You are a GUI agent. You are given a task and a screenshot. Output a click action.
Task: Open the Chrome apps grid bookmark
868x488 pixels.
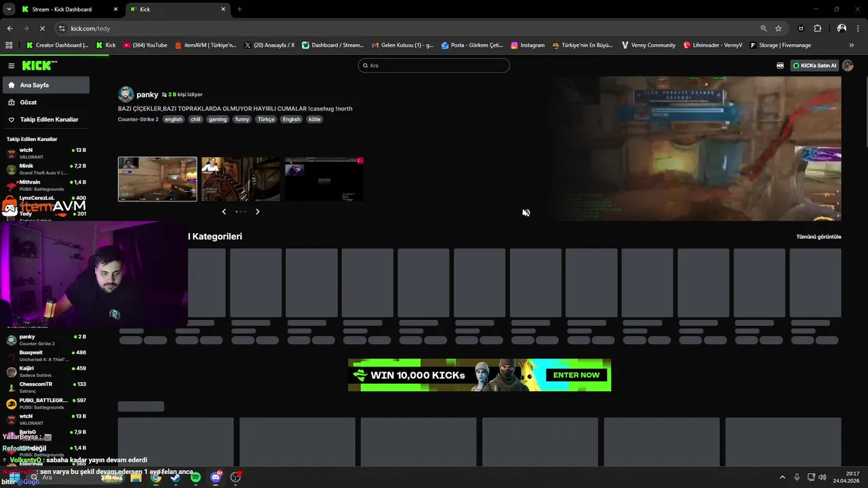pos(9,45)
